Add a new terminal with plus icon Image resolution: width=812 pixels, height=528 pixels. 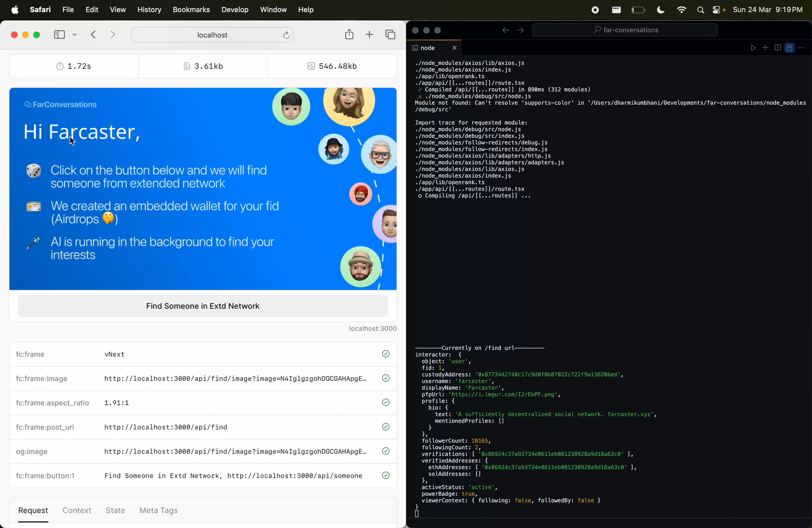click(x=765, y=48)
